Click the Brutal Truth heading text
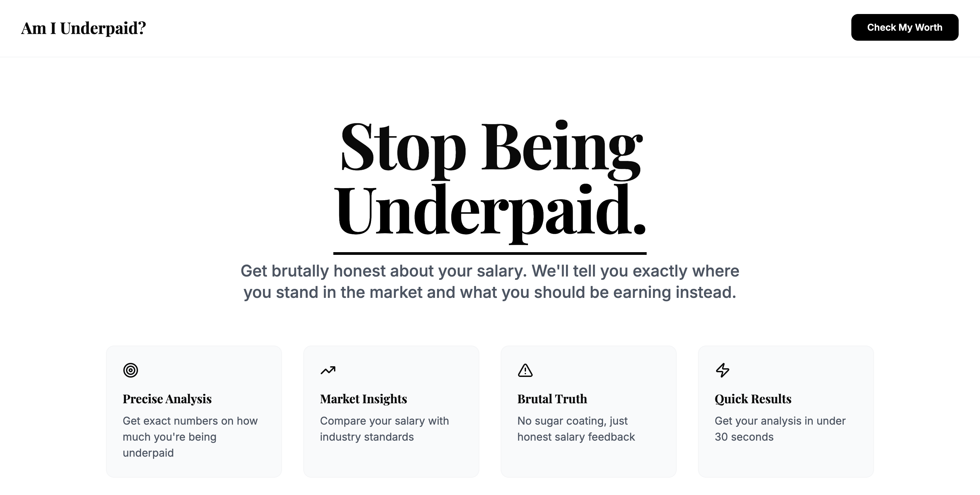 [x=552, y=399]
